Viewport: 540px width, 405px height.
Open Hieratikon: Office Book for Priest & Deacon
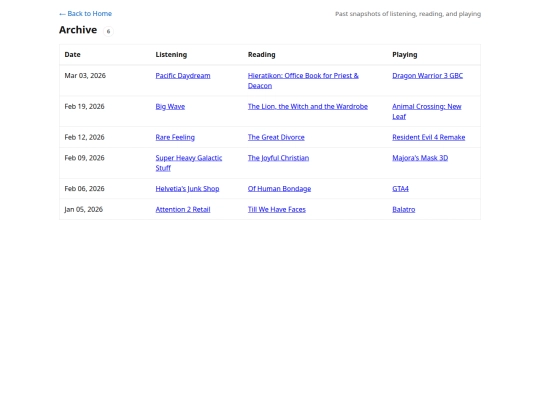[x=303, y=81]
